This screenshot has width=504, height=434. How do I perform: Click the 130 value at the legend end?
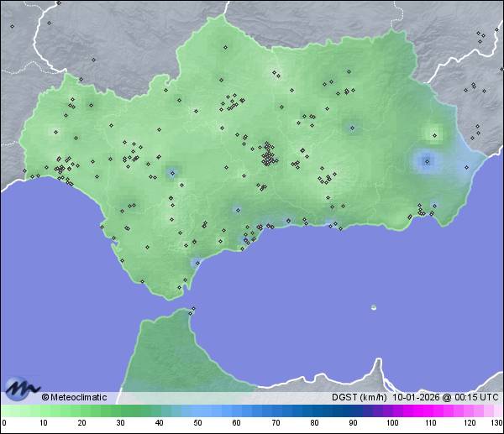pyautogui.click(x=496, y=423)
